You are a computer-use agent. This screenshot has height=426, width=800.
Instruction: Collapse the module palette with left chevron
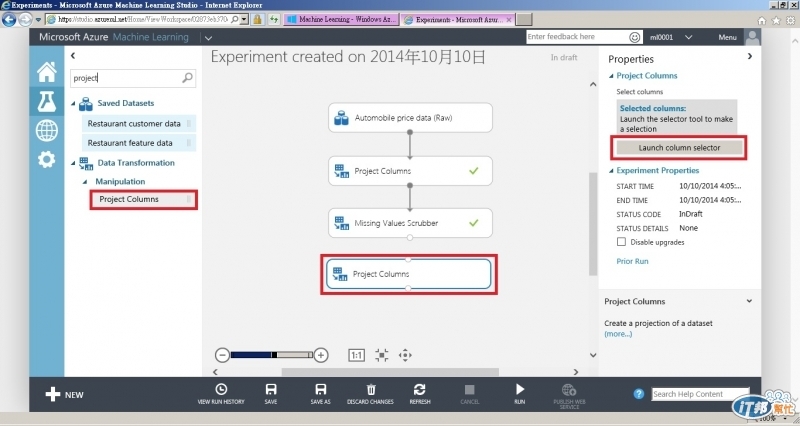tap(73, 55)
